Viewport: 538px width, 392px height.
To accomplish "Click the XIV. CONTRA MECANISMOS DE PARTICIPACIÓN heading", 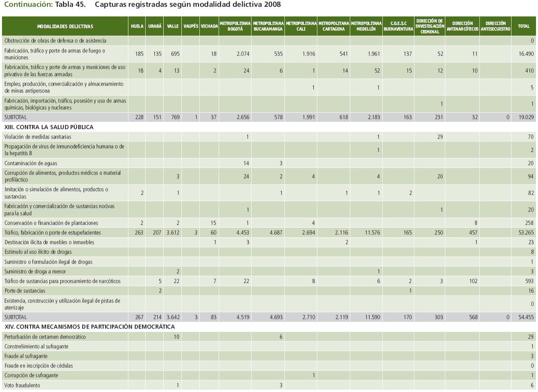I will click(x=89, y=327).
